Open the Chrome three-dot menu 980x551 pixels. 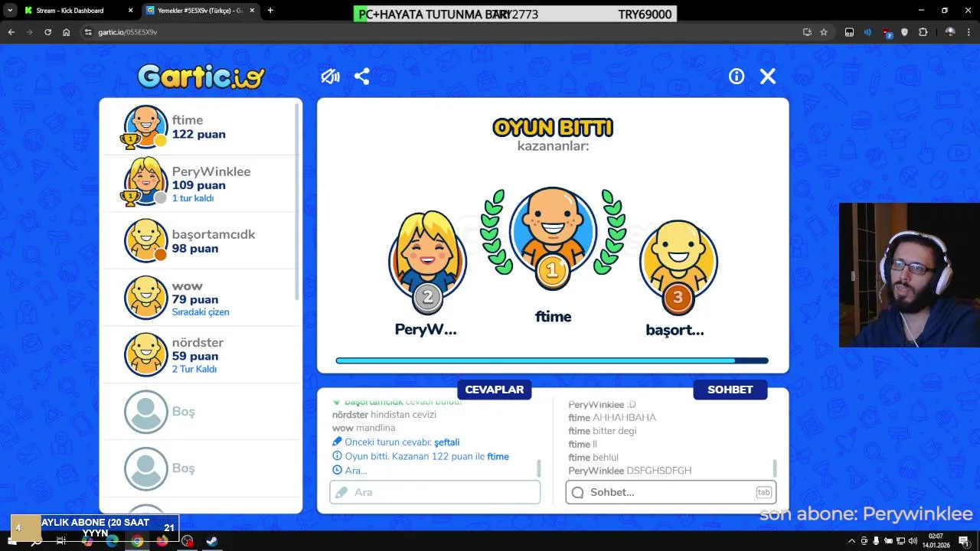(x=969, y=32)
